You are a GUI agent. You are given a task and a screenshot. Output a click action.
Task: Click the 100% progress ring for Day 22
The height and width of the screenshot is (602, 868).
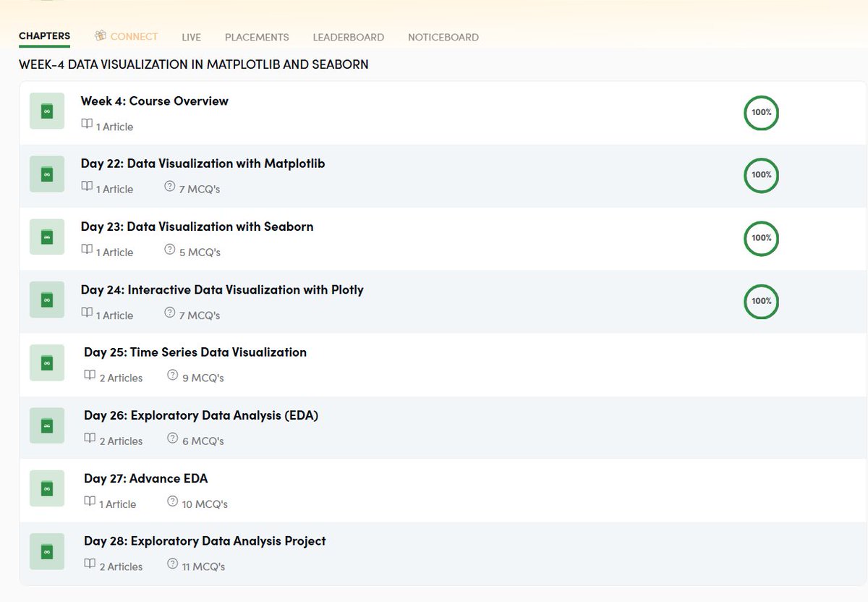[761, 175]
